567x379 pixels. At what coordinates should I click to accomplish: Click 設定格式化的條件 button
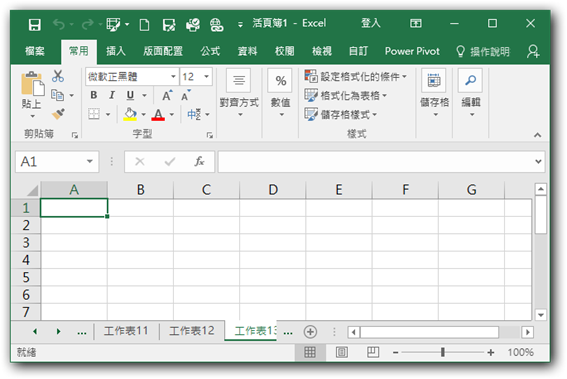pos(356,76)
